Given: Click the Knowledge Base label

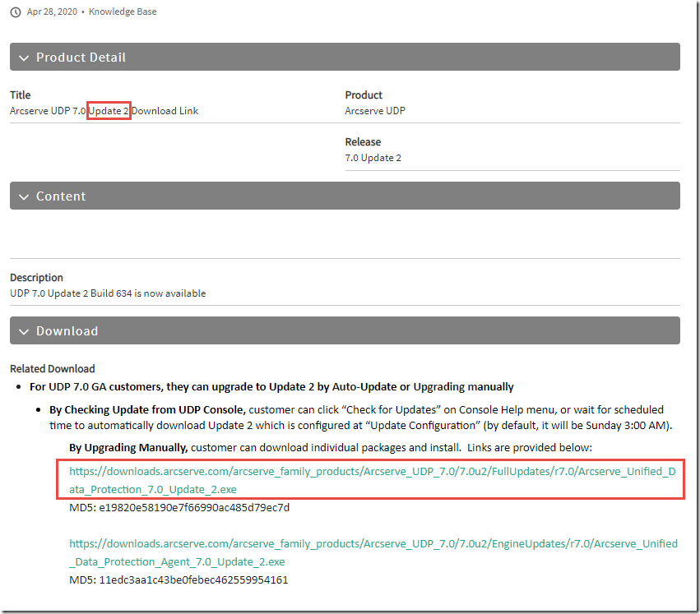Looking at the screenshot, I should 123,12.
